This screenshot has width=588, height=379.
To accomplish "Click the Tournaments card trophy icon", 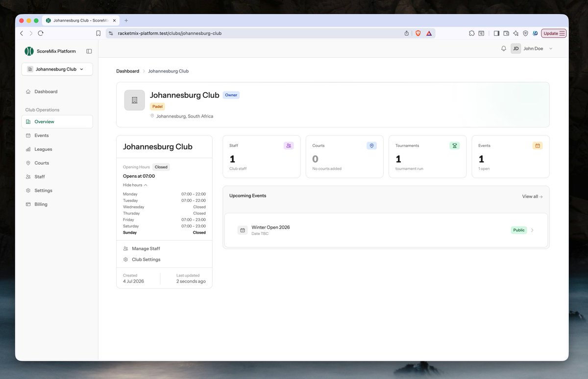I will pyautogui.click(x=454, y=145).
